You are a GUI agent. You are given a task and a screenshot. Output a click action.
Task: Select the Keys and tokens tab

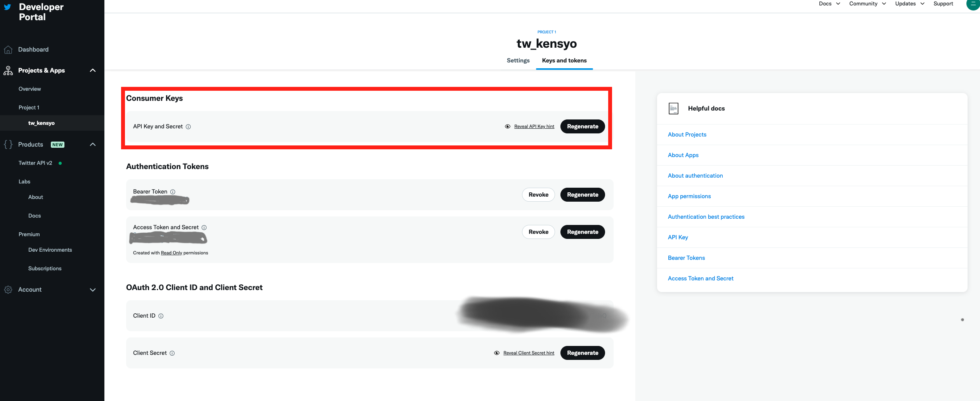(564, 60)
